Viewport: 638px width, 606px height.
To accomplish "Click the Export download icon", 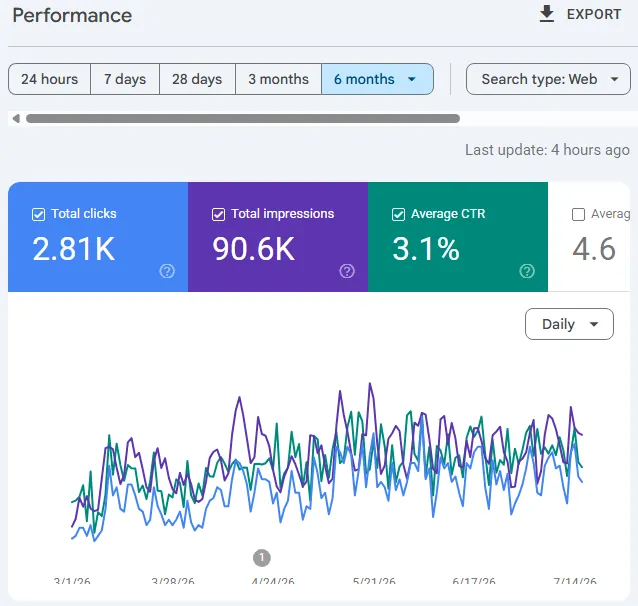I will click(546, 14).
